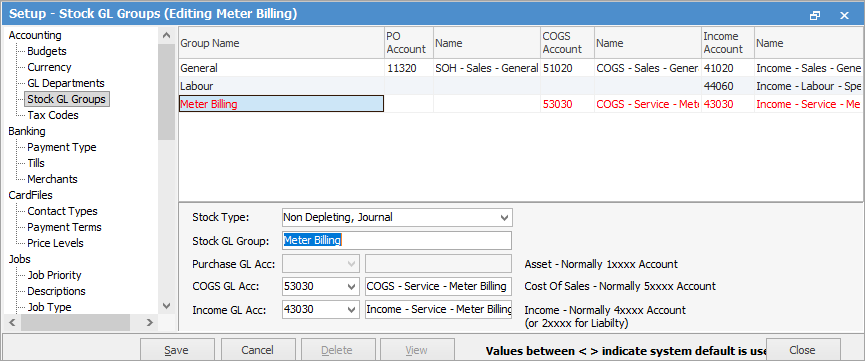The width and height of the screenshot is (865, 361).
Task: Click the Purchase GL account name field
Action: [439, 264]
